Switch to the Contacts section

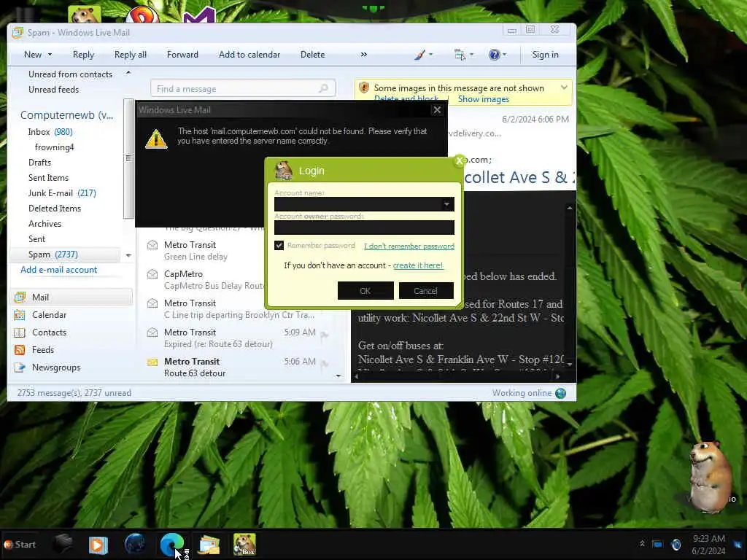click(x=49, y=332)
